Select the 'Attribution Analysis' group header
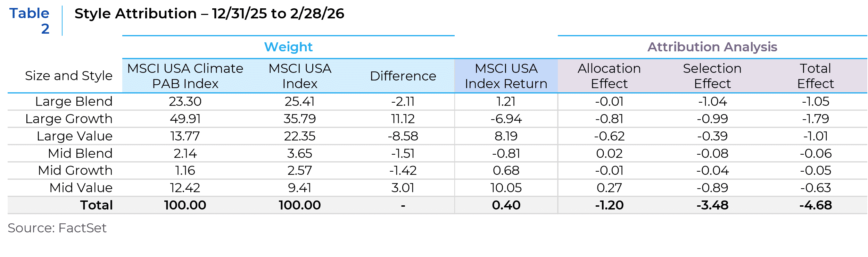 tap(712, 47)
